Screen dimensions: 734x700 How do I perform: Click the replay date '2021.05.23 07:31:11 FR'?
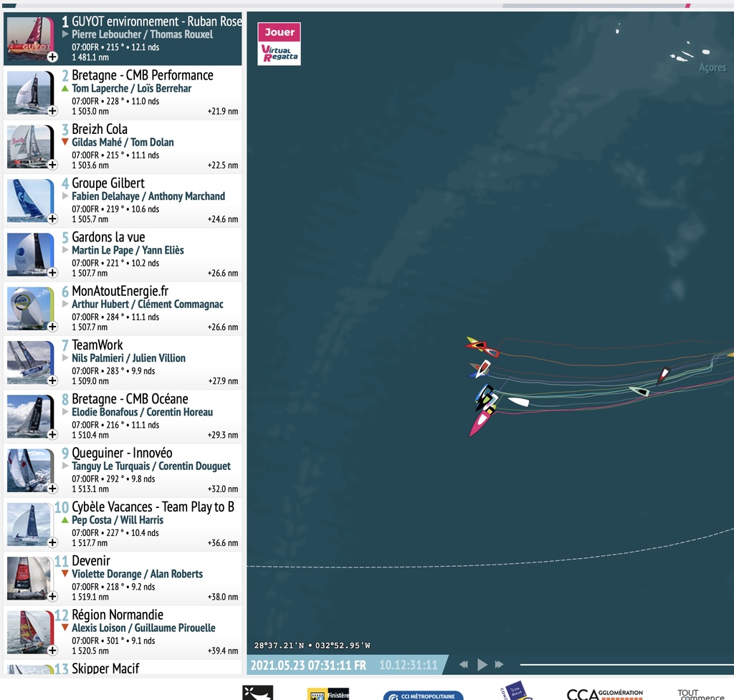[x=308, y=665]
